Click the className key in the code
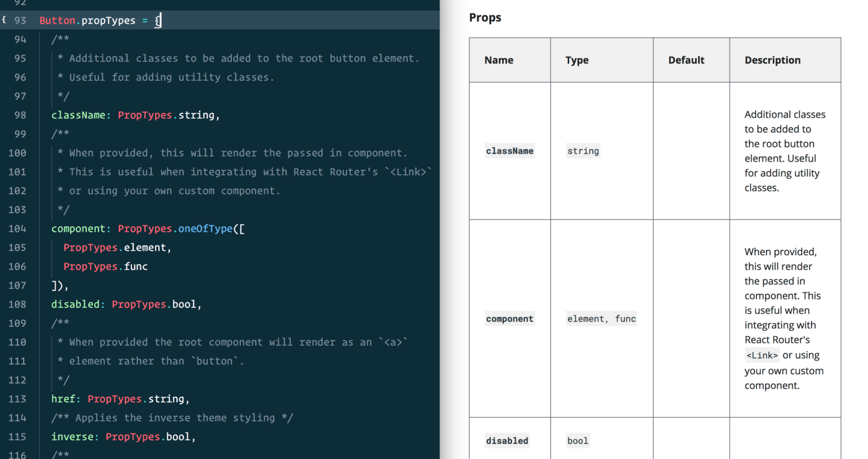The width and height of the screenshot is (868, 459). point(78,115)
